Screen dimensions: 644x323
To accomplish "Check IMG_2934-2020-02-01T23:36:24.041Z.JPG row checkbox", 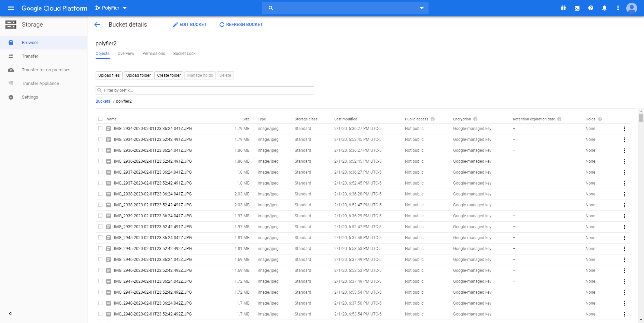I will [100, 128].
